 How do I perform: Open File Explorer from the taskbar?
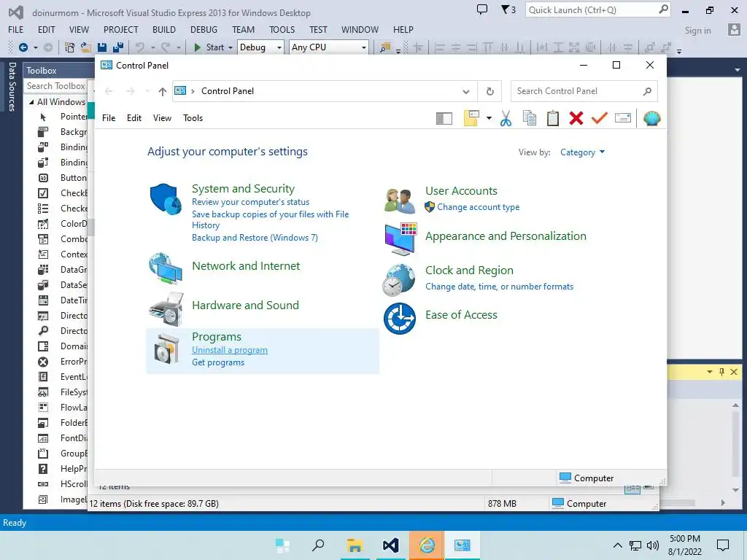[355, 545]
